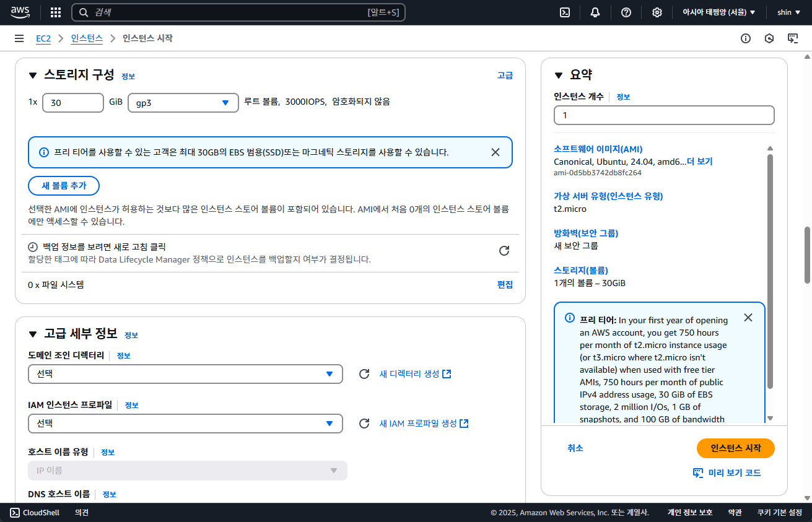This screenshot has height=522, width=812.
Task: Click the monitor icon at top right
Action: (793, 38)
